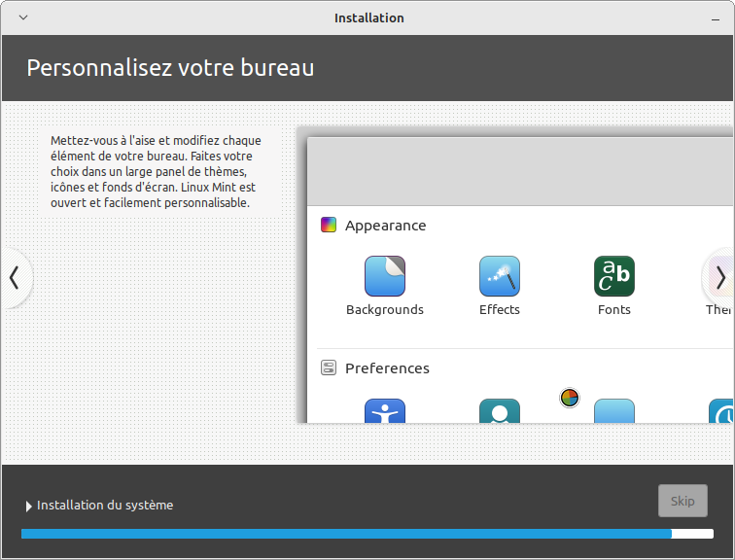Click the teal user account icon
735x560 pixels.
[499, 412]
